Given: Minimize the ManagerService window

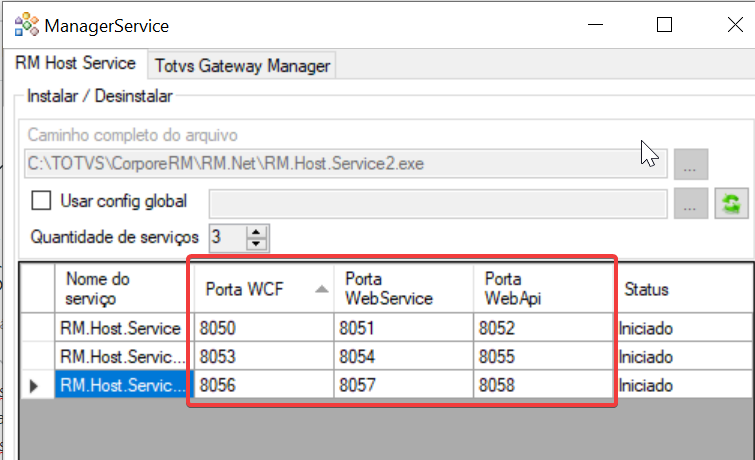Looking at the screenshot, I should pyautogui.click(x=596, y=25).
